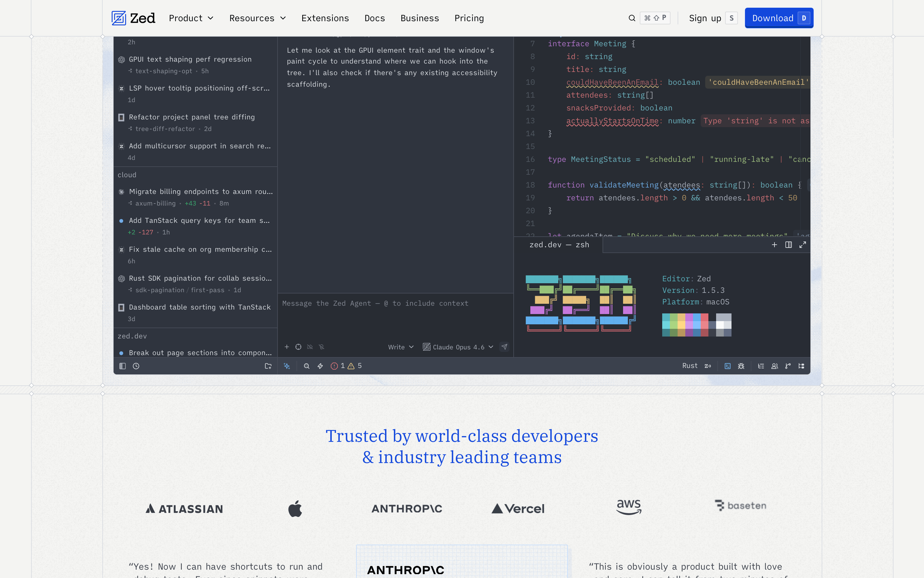Image resolution: width=924 pixels, height=578 pixels.
Task: Open the Write mode dropdown
Action: [x=400, y=347]
